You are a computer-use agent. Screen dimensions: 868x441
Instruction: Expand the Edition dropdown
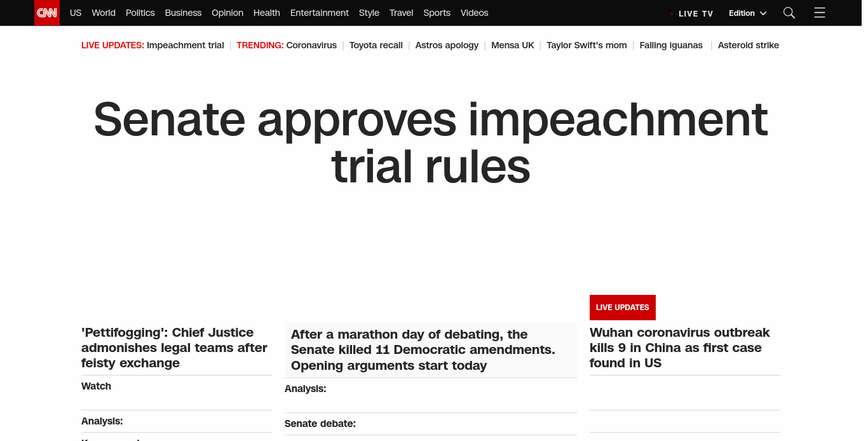click(x=747, y=13)
